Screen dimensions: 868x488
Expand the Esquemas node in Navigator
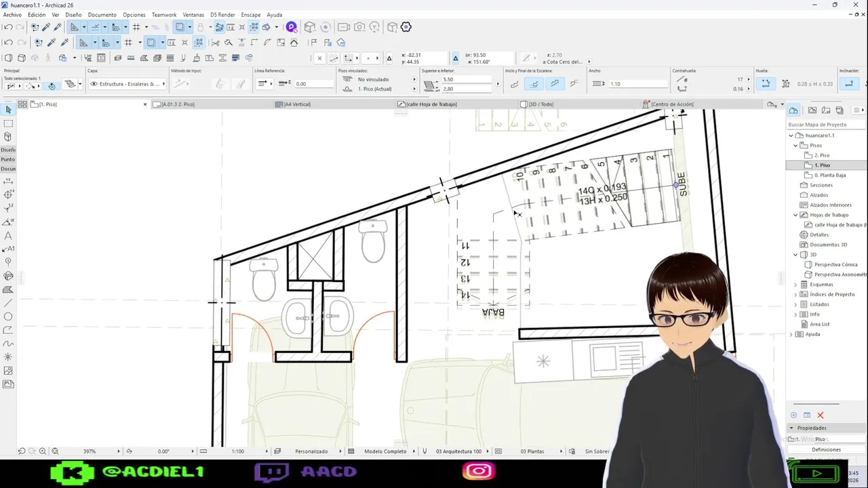(796, 285)
